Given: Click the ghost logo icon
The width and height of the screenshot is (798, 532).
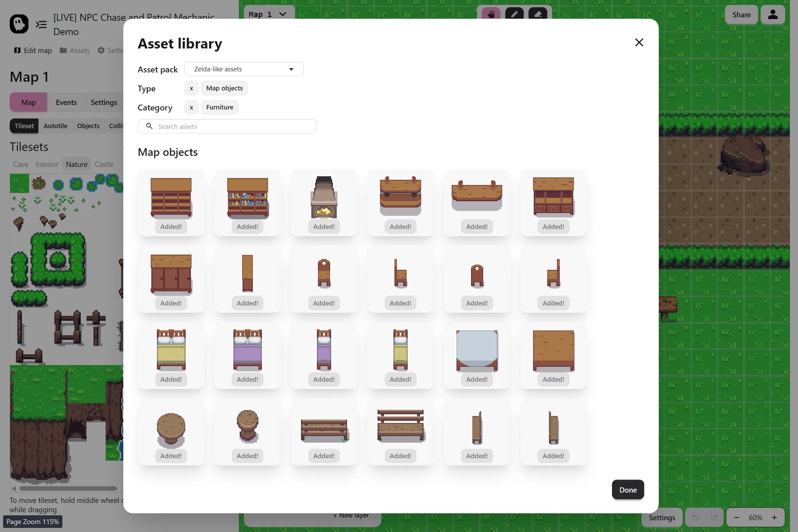Looking at the screenshot, I should (x=19, y=24).
